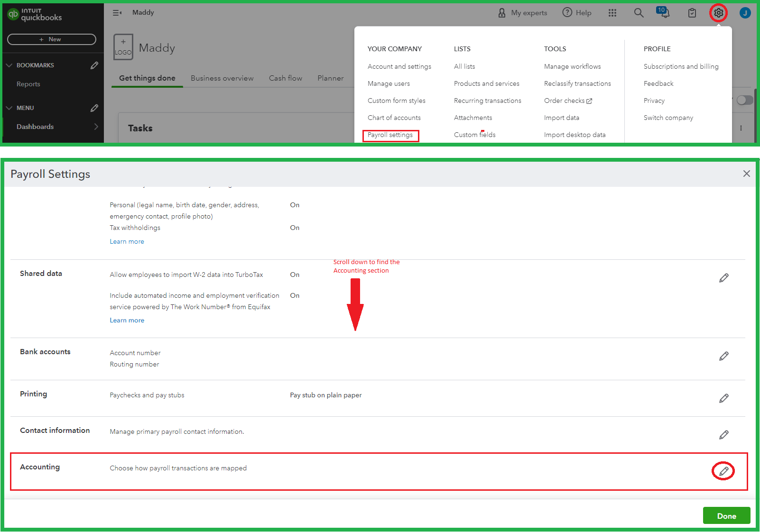The image size is (760, 532).
Task: Edit the Accounting section via pencil icon
Action: coord(723,471)
